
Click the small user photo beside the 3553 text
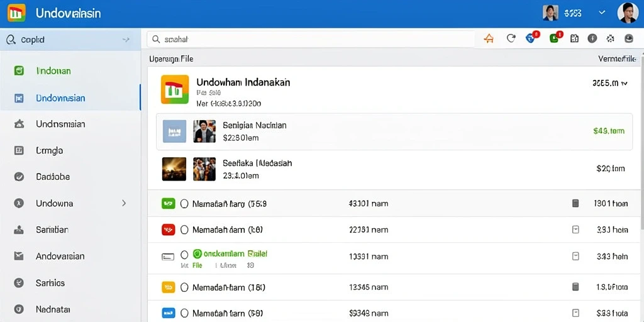(x=550, y=13)
